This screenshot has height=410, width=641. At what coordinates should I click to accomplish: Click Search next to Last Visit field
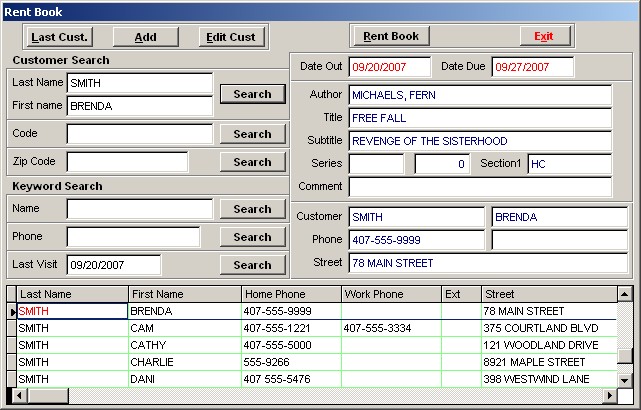click(x=253, y=265)
